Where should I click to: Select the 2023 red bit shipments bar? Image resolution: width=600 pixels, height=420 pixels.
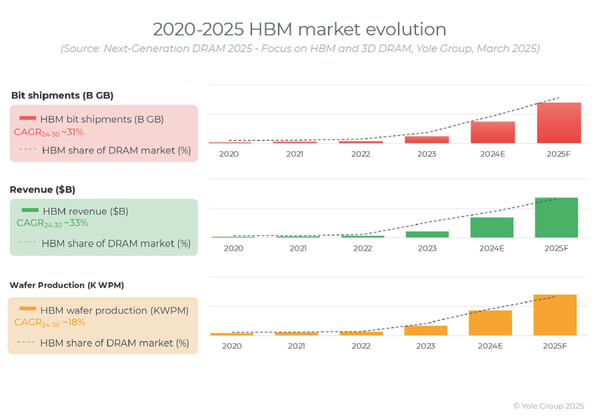(x=427, y=140)
